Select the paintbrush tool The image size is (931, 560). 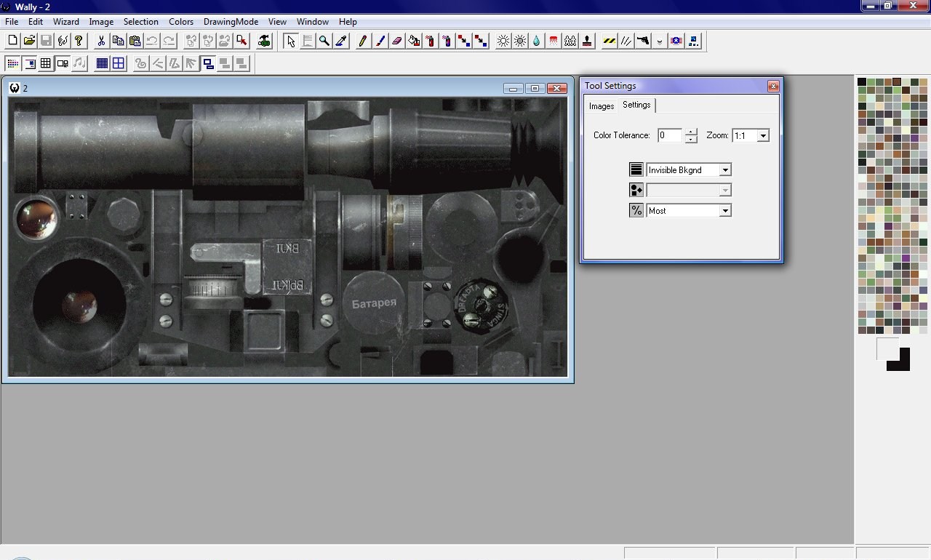coord(380,41)
